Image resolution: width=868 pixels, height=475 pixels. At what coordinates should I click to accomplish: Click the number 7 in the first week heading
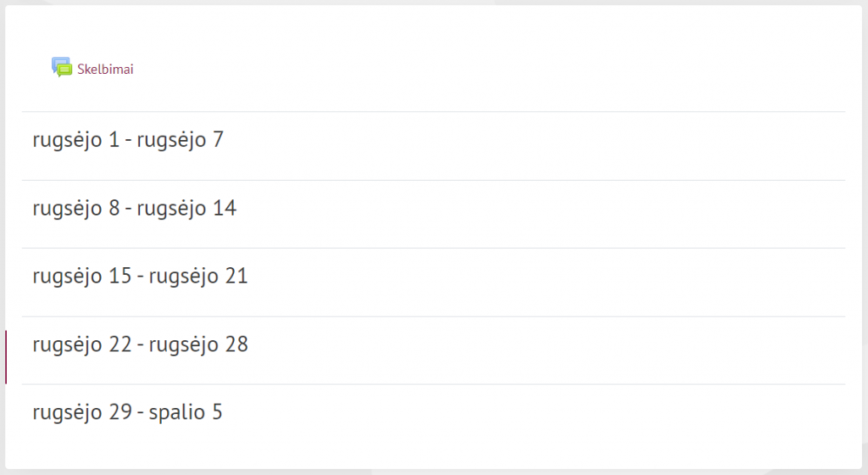(218, 139)
